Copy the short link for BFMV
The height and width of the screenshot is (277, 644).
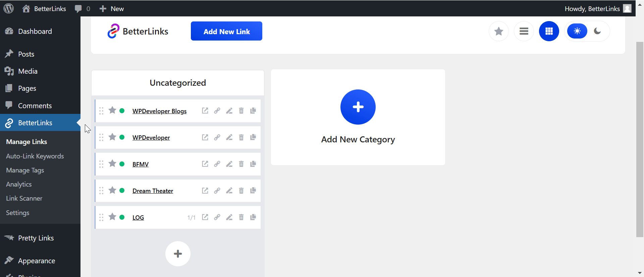(217, 164)
